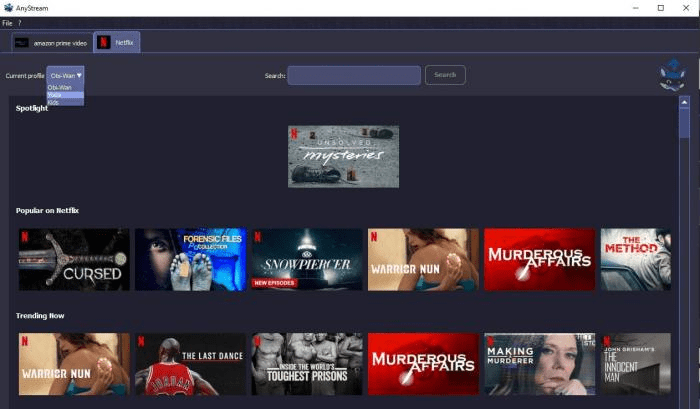Image resolution: width=700 pixels, height=409 pixels.
Task: Click the AnyStream app icon in title bar
Action: pos(8,8)
